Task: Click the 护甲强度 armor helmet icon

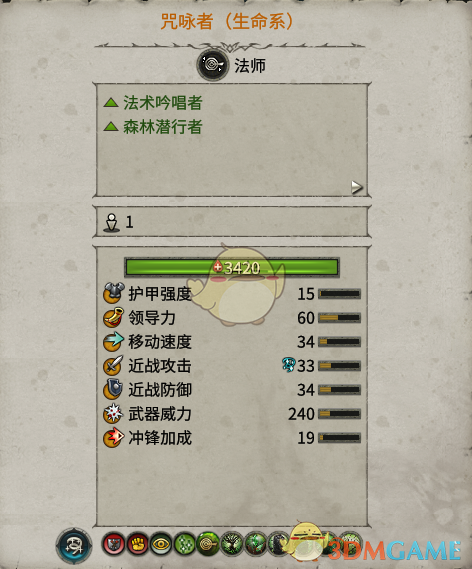Action: point(114,293)
